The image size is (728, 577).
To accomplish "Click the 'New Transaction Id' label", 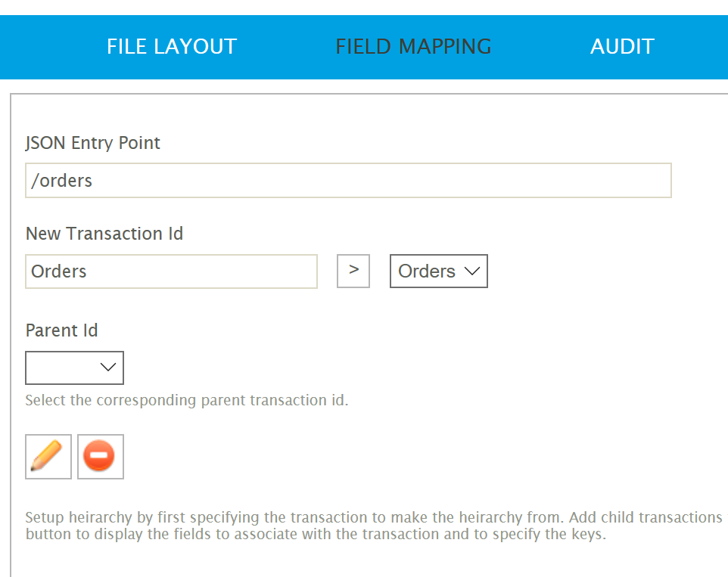I will (104, 234).
